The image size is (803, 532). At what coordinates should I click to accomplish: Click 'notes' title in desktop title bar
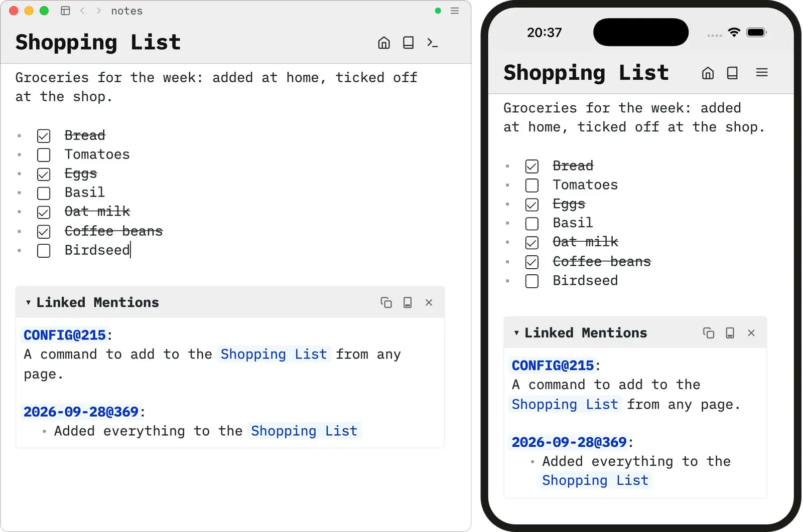(127, 11)
